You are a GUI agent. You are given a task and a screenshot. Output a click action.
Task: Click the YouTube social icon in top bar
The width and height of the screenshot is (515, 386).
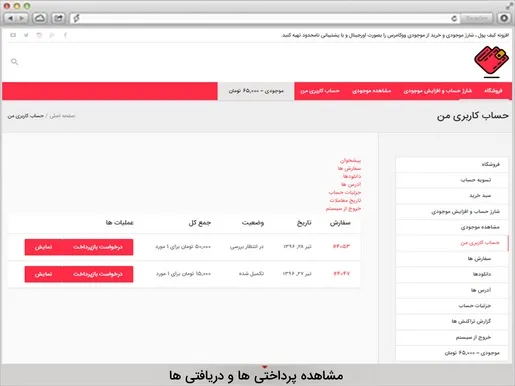point(13,35)
